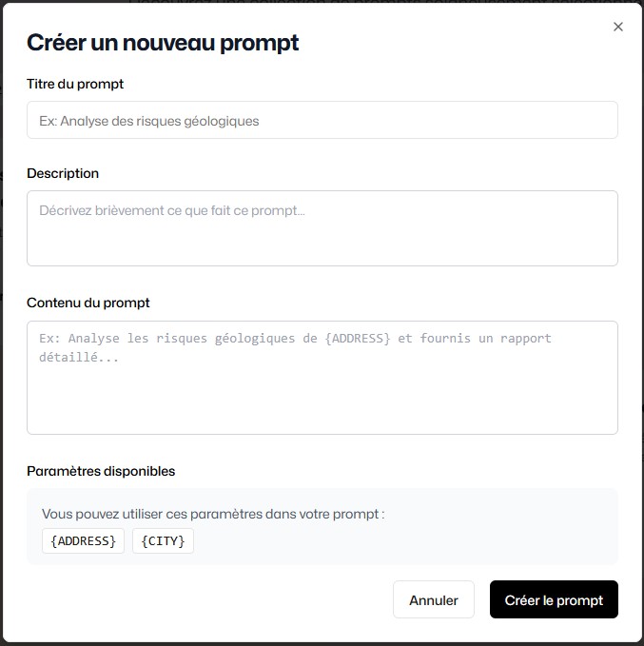Close the dialog with the X icon

click(618, 27)
